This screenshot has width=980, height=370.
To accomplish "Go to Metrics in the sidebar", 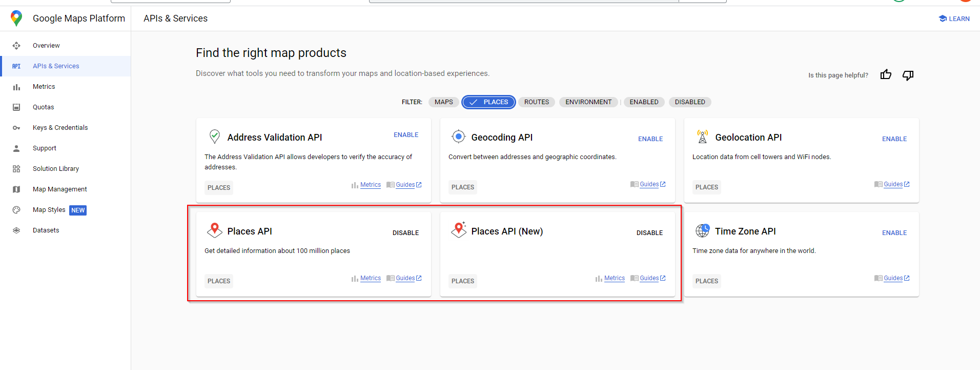I will click(44, 87).
